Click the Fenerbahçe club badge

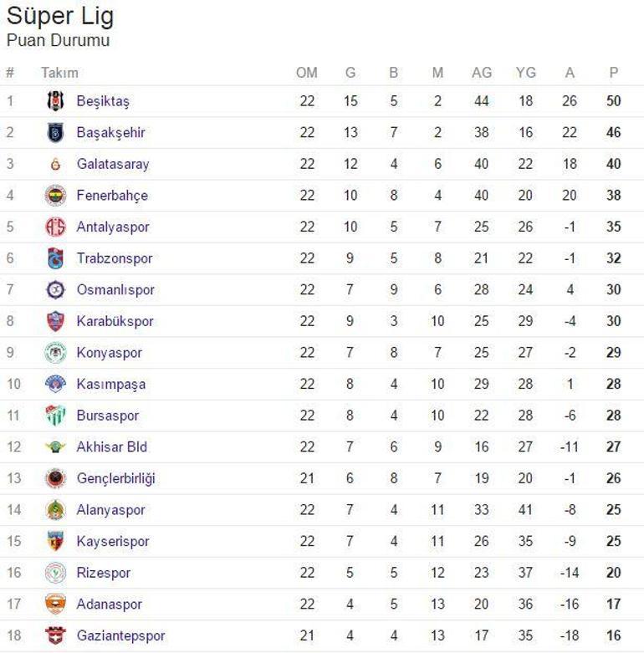click(55, 196)
